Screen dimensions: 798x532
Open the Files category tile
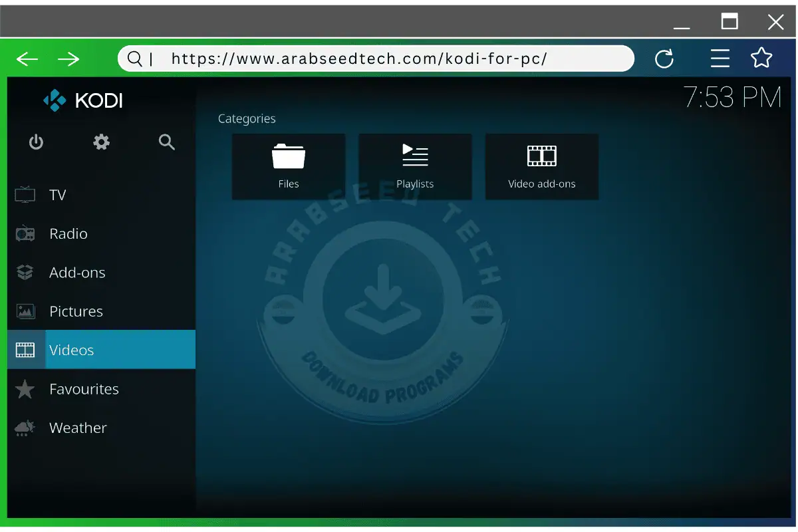(x=289, y=166)
